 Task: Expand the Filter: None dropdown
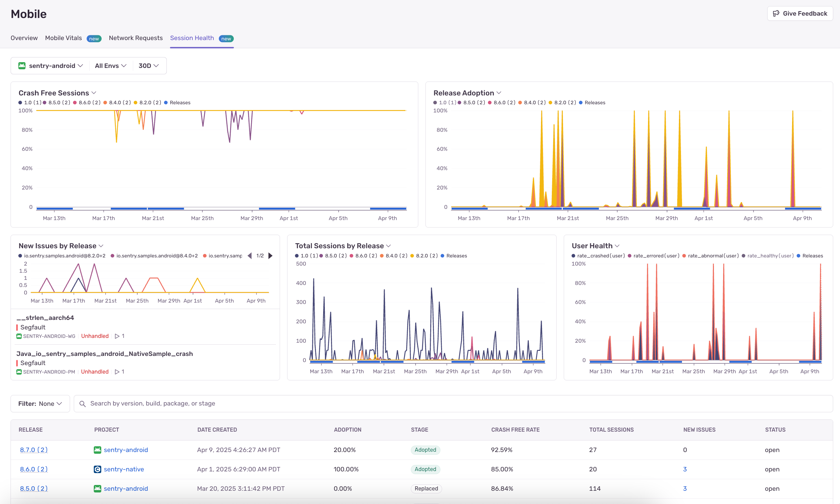[x=40, y=403]
